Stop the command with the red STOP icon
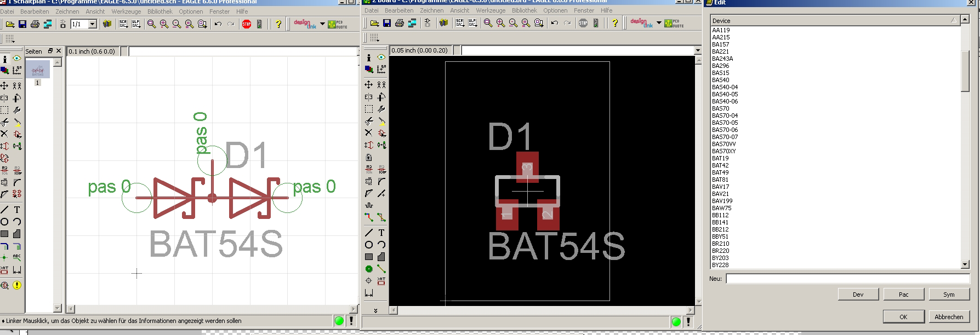The image size is (980, 335). coord(247,24)
